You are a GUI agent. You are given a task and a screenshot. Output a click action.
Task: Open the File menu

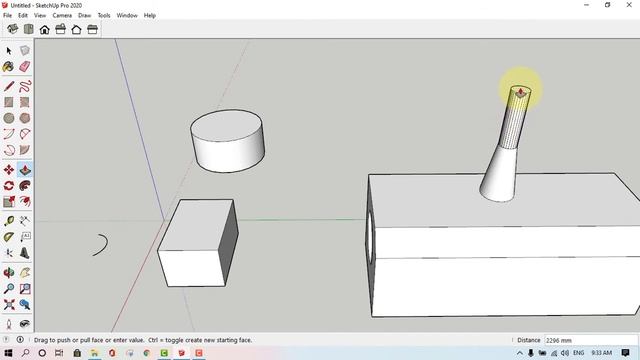tap(7, 16)
